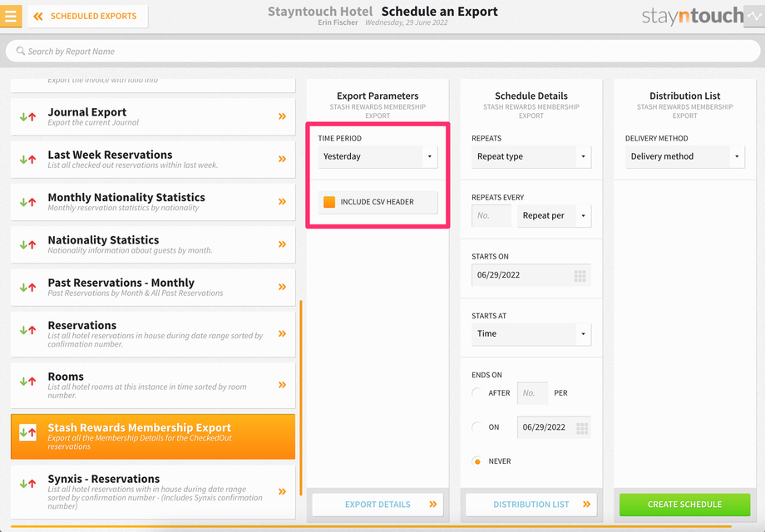Select the Never radio button

(477, 461)
